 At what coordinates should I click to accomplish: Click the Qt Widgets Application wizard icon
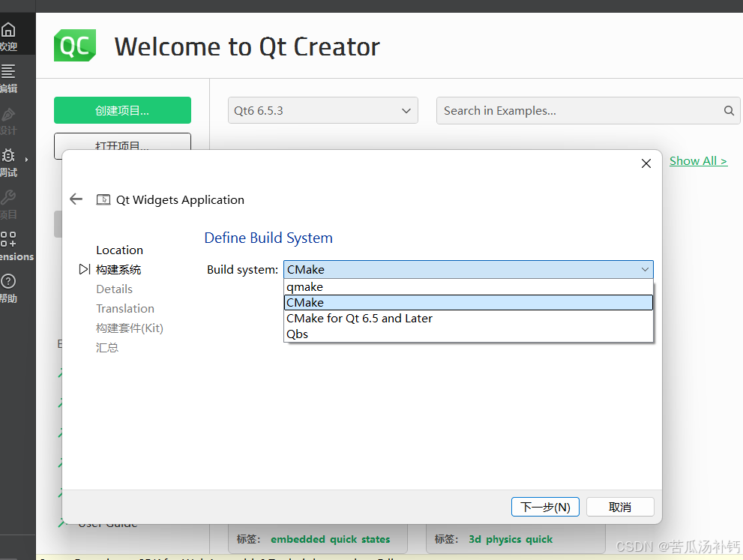(x=103, y=200)
